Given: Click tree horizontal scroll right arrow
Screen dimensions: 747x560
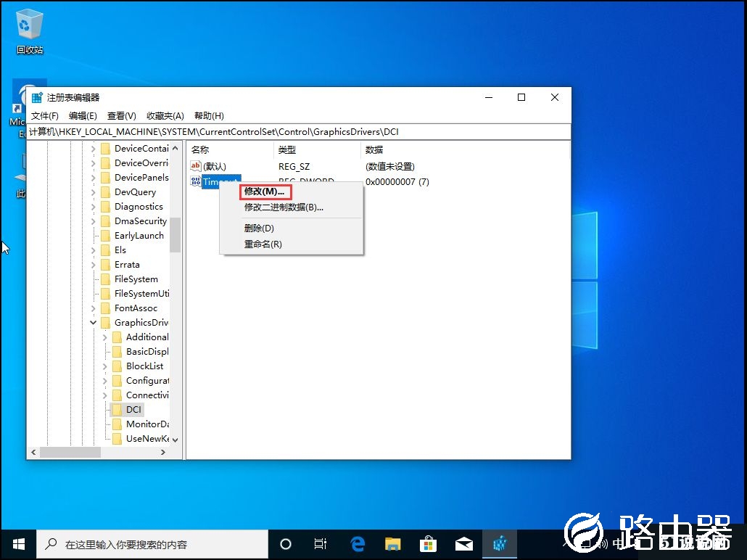Looking at the screenshot, I should coord(163,453).
